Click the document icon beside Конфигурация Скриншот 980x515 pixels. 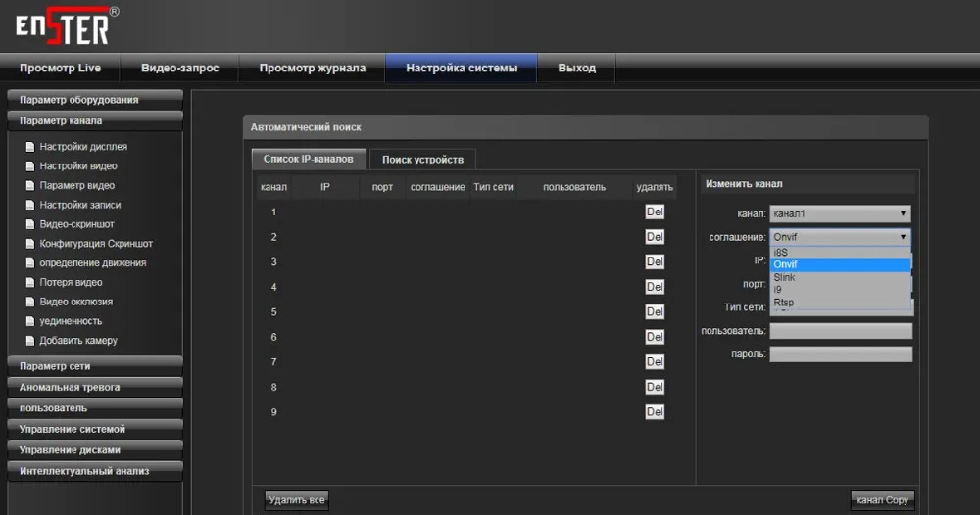coord(30,244)
